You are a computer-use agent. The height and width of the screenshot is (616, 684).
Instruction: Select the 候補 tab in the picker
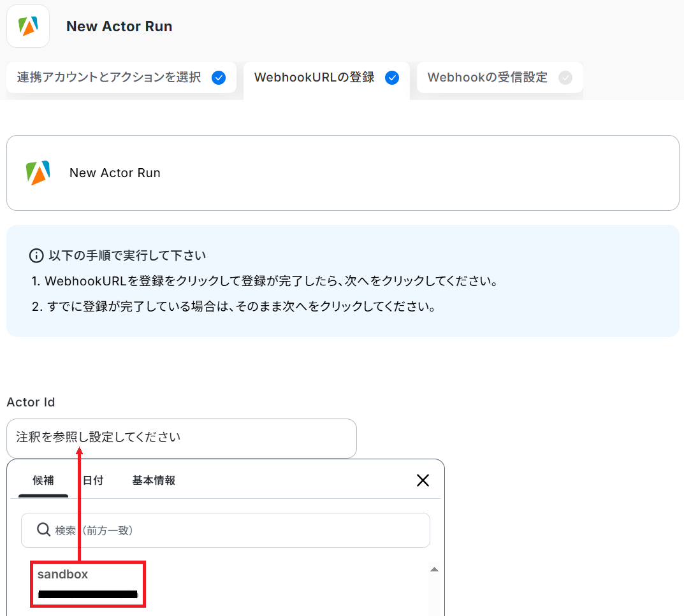(x=43, y=480)
